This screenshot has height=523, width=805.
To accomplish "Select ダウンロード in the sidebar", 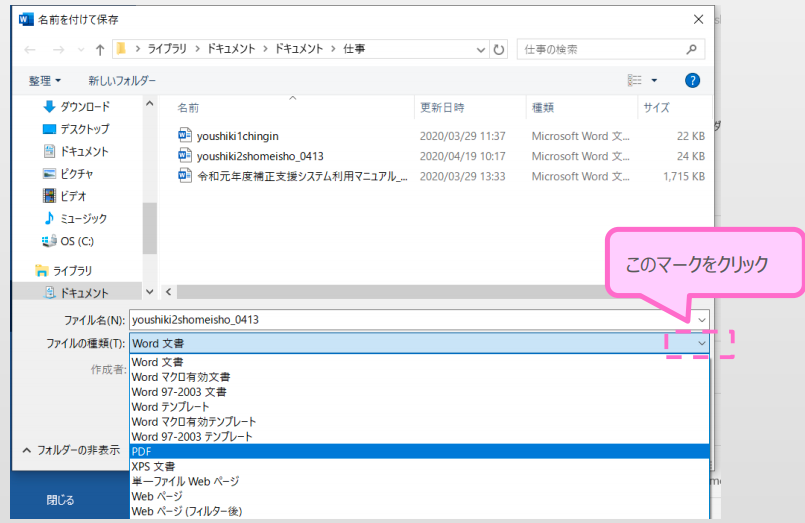I will [x=76, y=107].
